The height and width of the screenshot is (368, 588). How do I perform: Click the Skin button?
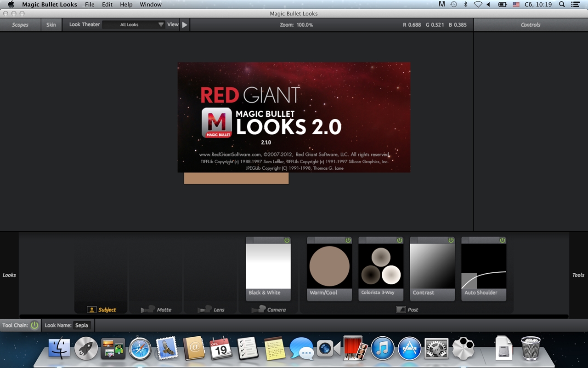tap(51, 25)
